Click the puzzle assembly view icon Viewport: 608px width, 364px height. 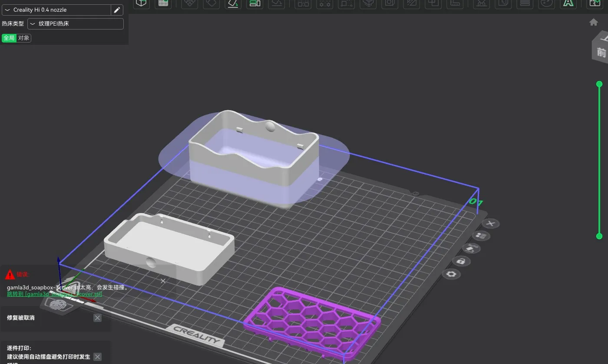[x=595, y=3]
